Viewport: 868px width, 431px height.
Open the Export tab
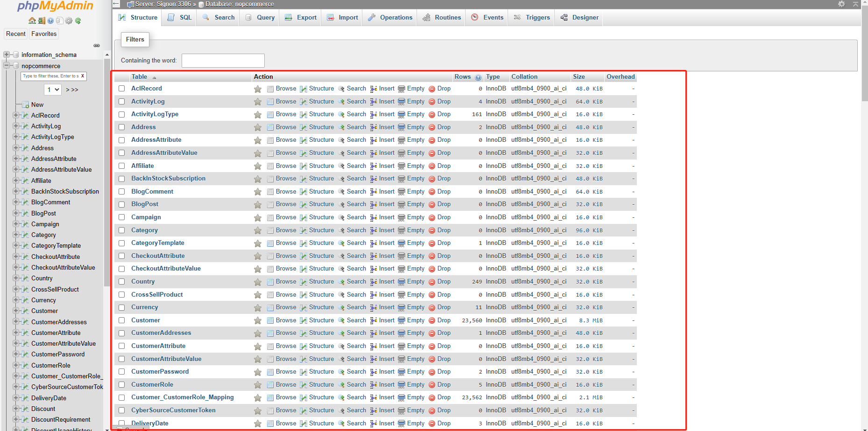[301, 17]
